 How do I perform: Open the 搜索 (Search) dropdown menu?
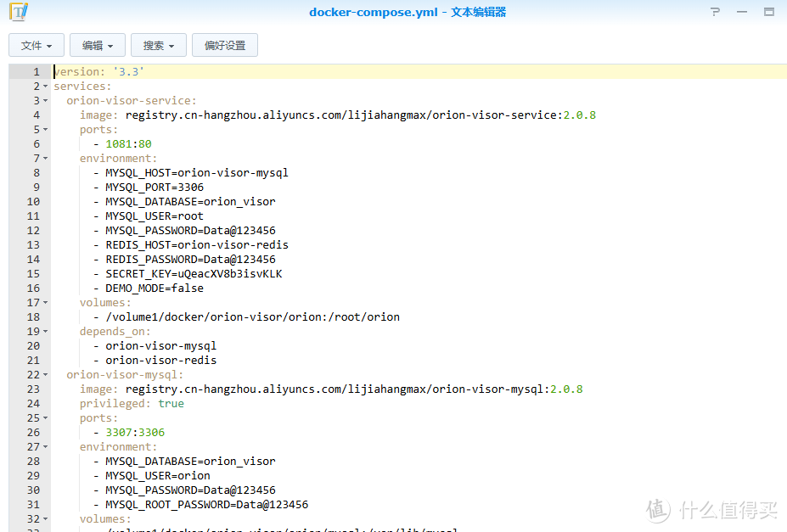(x=159, y=45)
